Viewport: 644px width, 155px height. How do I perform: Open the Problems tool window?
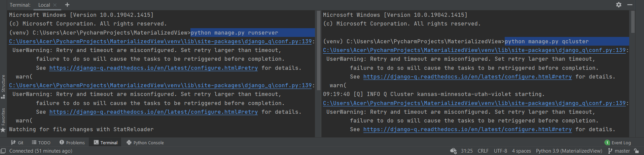point(72,143)
